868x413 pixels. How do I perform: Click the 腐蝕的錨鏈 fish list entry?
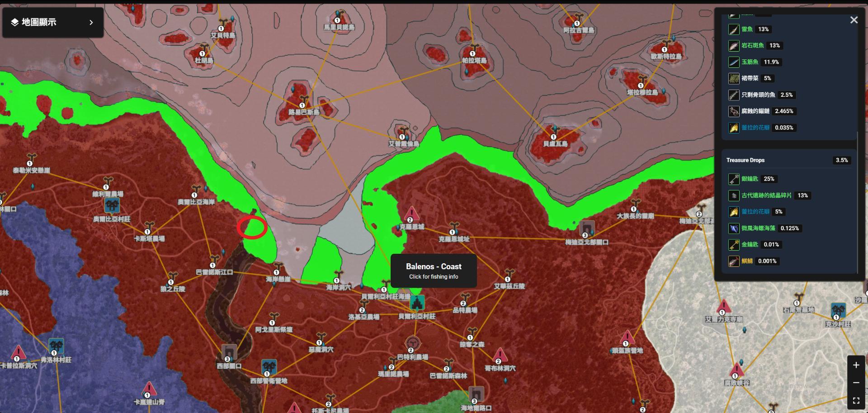(x=755, y=111)
